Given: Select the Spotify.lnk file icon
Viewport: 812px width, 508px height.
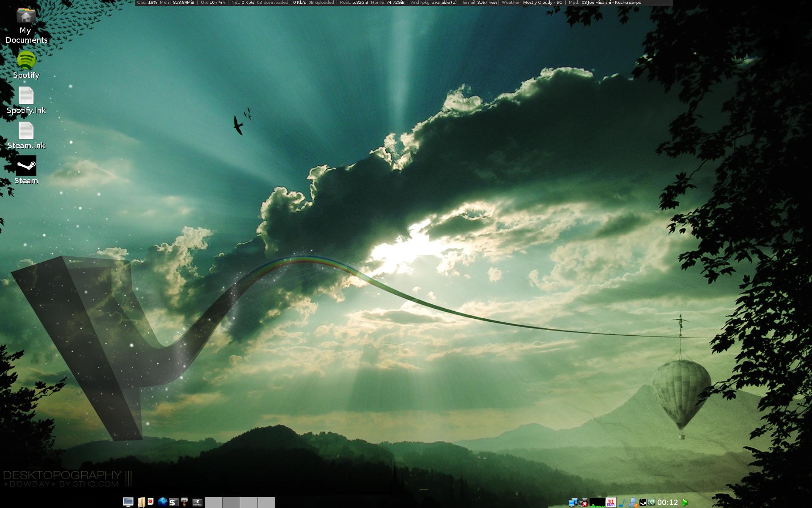Looking at the screenshot, I should (26, 95).
